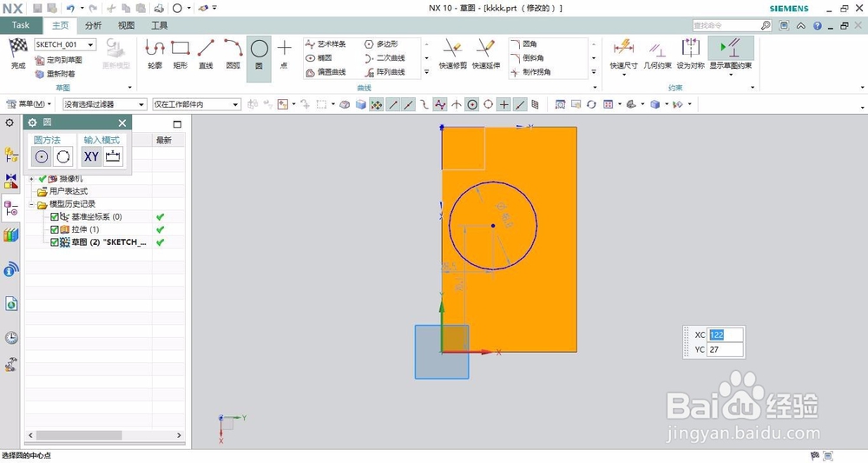Switch to the 主页 ribbon tab
Image resolution: width=868 pixels, height=463 pixels.
coord(61,25)
